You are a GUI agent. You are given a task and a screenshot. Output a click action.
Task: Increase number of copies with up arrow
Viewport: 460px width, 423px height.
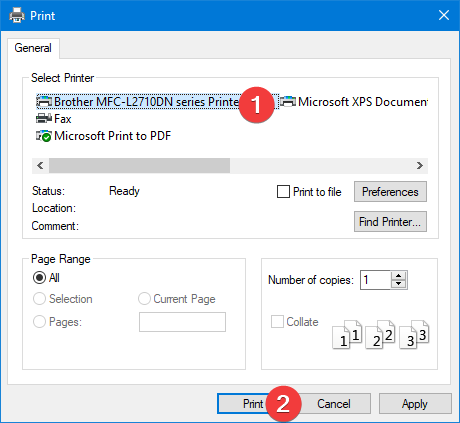(x=398, y=275)
